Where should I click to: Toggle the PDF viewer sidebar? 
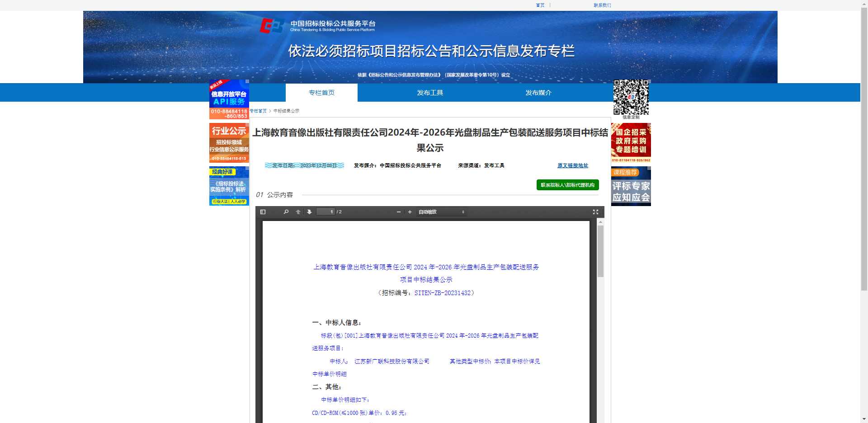tap(263, 212)
